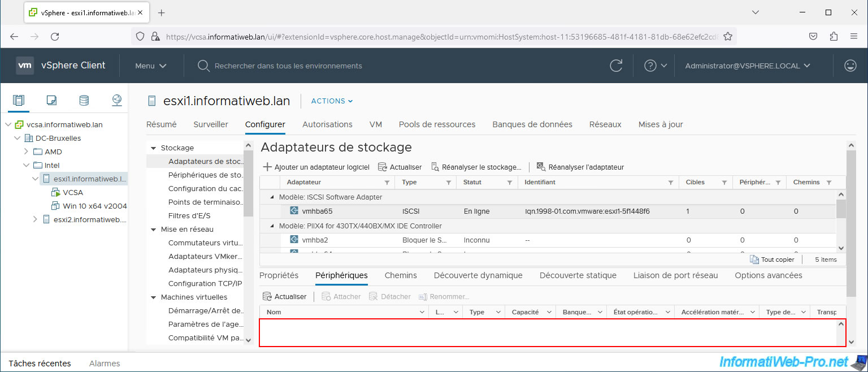Screen dimensions: 868x372
Task: Open the Networking inventory view icon
Action: (x=116, y=101)
